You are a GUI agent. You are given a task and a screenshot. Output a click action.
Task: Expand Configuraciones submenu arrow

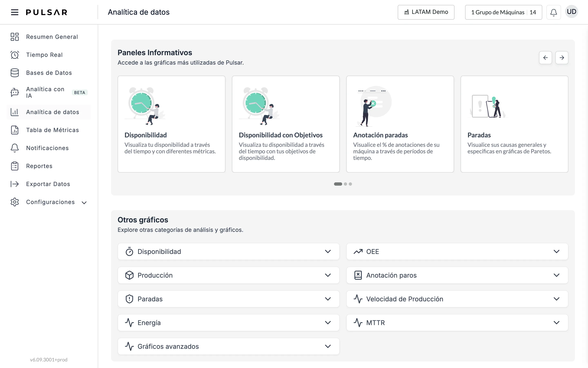[x=84, y=202]
